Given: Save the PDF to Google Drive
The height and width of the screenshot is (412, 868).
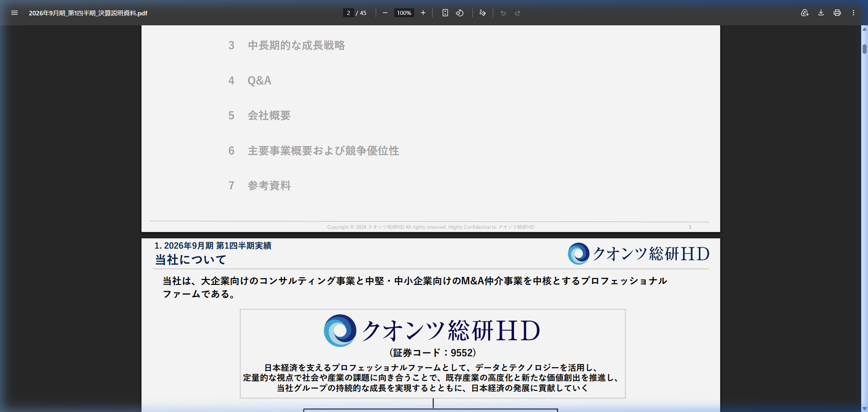Looking at the screenshot, I should [805, 13].
